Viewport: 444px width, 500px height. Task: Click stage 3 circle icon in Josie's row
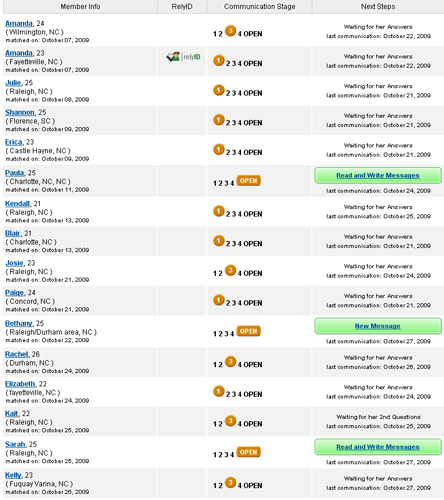(x=230, y=270)
